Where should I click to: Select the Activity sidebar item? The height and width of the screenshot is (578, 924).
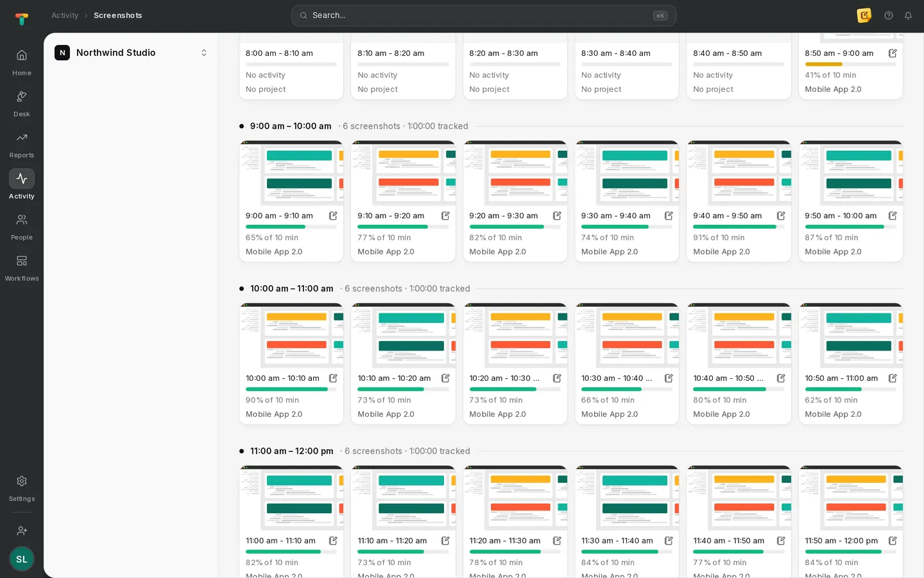pos(22,186)
